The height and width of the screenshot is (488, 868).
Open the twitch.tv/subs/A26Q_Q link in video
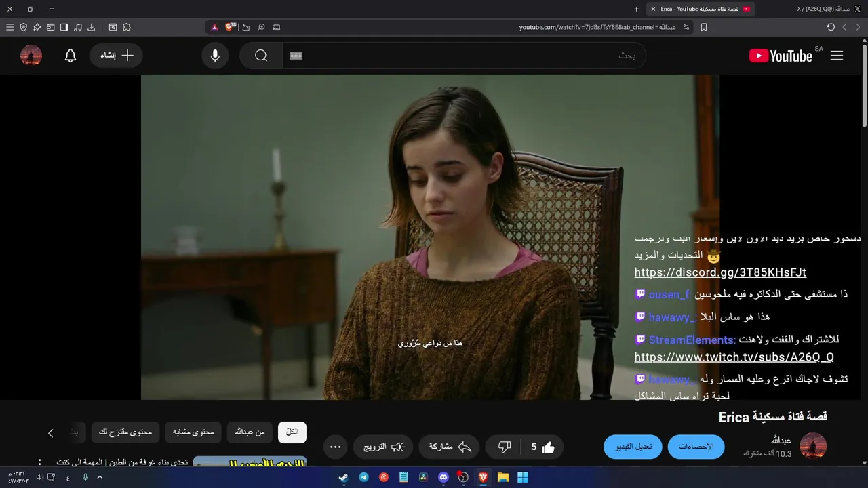tap(734, 357)
